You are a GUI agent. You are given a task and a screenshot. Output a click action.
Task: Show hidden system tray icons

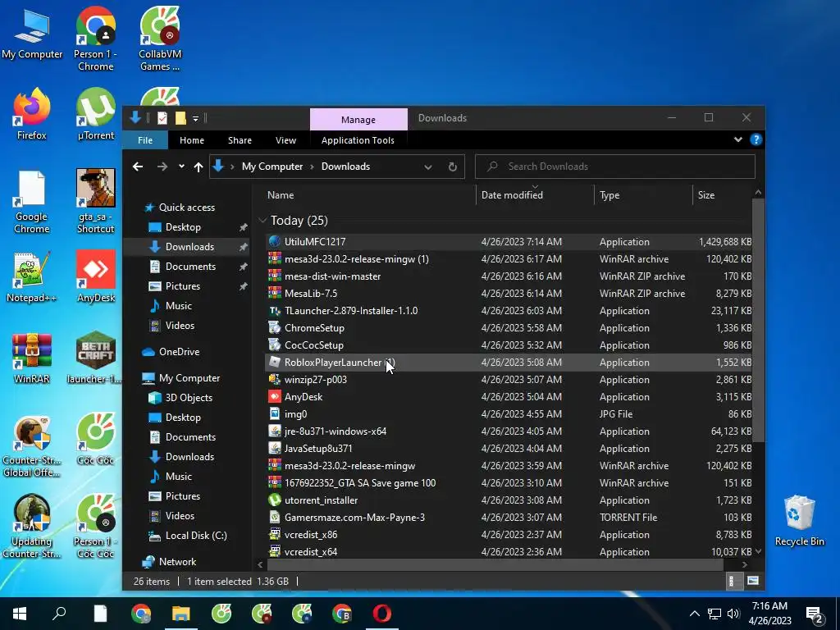[694, 614]
